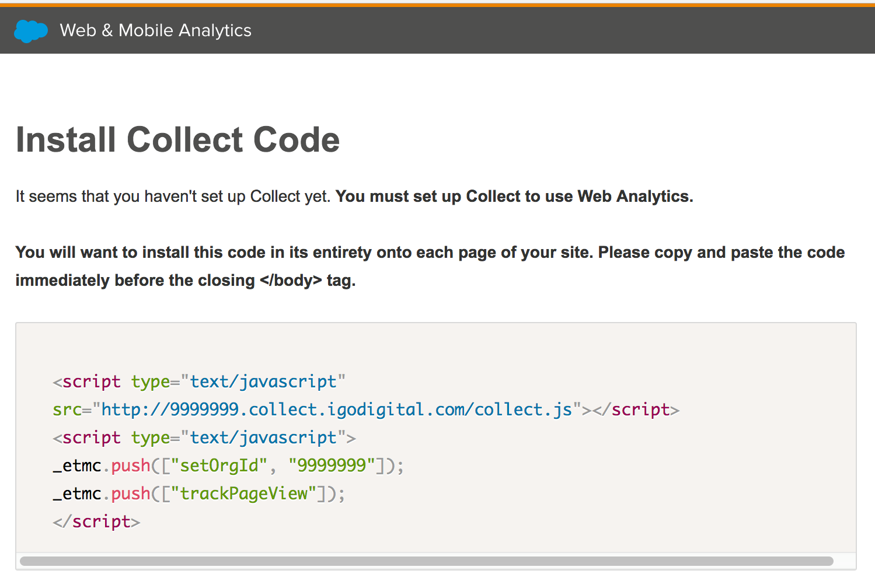Click the code line <script type="text/javascript"> with closing bracket
Viewport: 875px width, 588px height.
tap(204, 437)
